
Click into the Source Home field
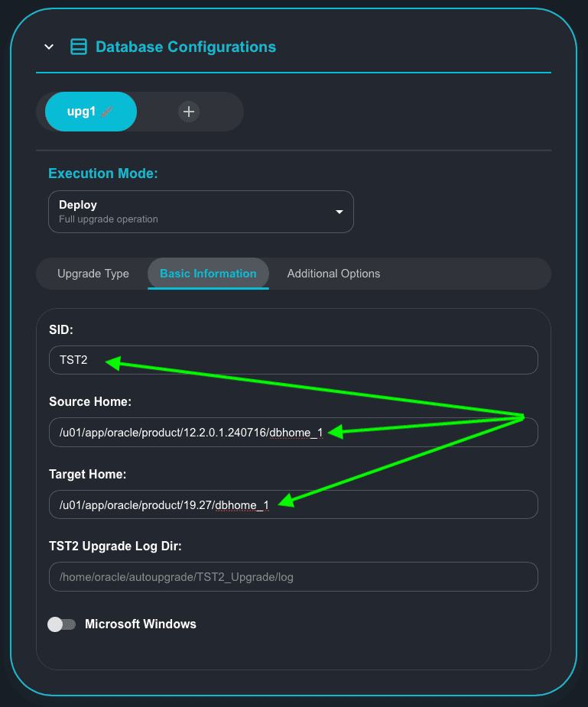pos(293,432)
